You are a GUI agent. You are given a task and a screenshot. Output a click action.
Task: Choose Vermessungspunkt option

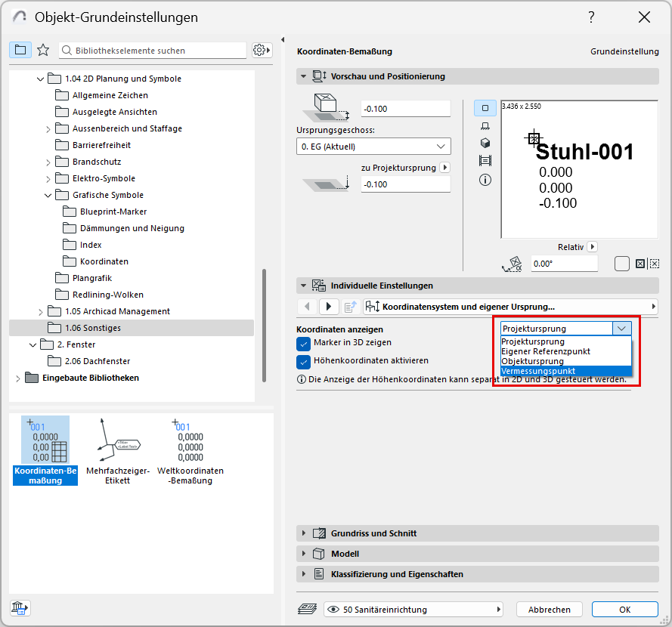[x=565, y=371]
